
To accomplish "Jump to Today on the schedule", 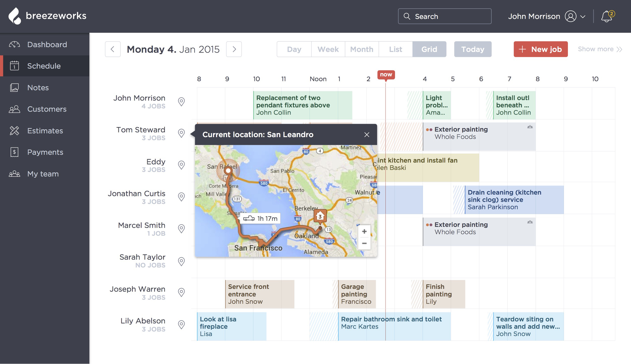I will pos(473,49).
